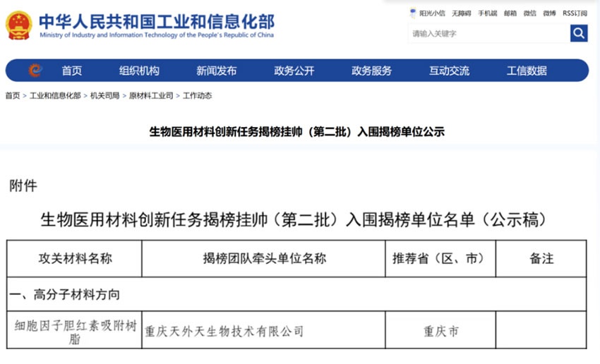Open the 微博 link in top bar
Screen dimensions: 600x364
click(549, 13)
